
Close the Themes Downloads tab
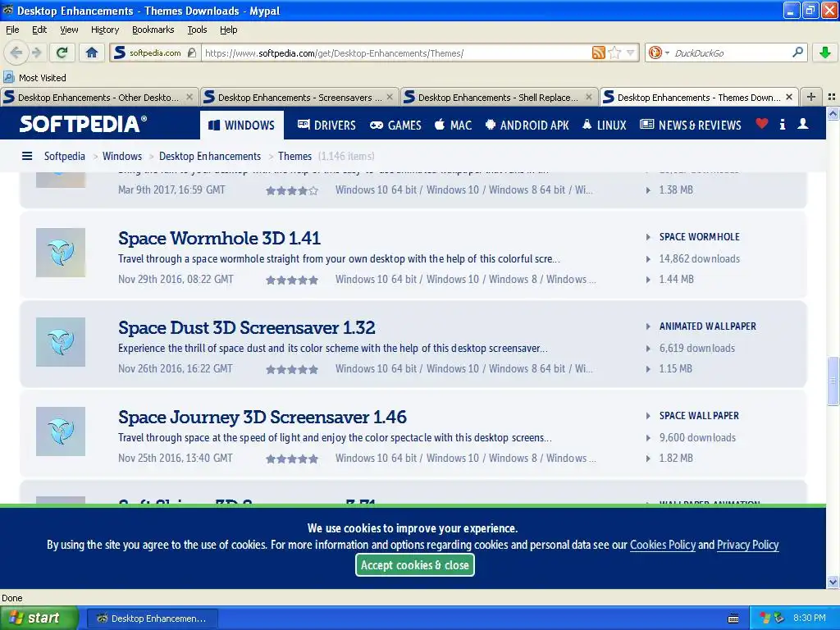(789, 97)
